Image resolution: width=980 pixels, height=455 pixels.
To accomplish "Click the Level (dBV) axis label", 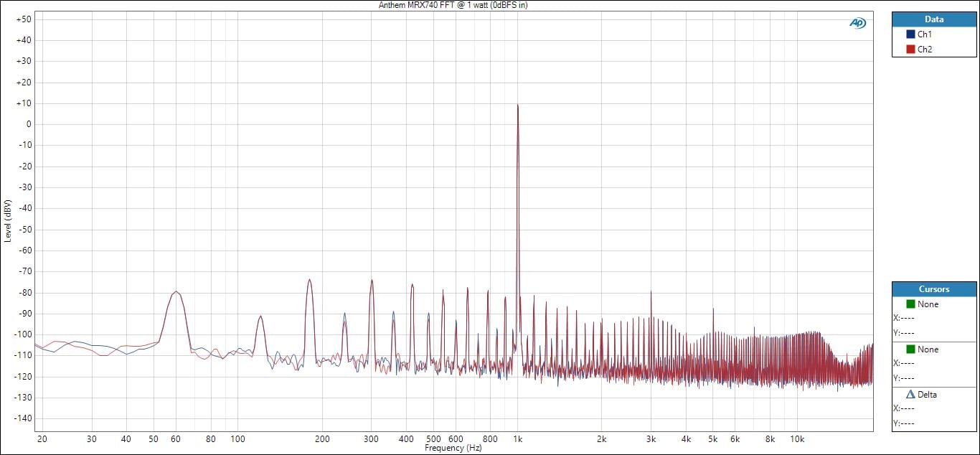I will 7,220.
